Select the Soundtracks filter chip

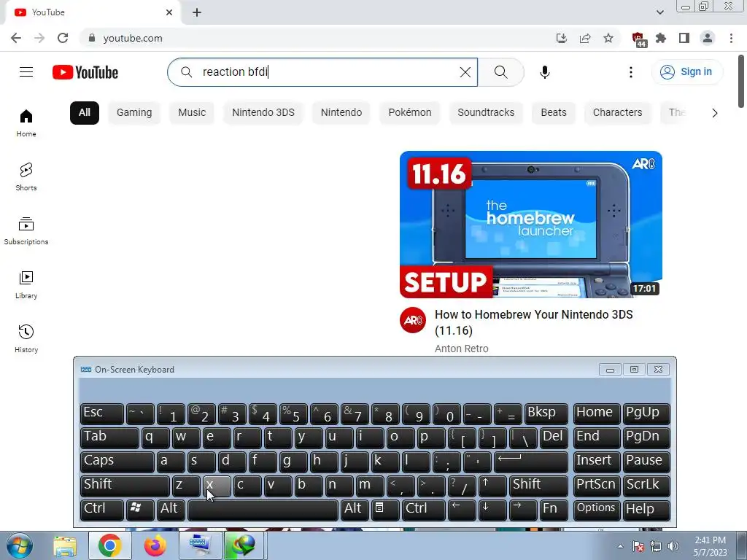pyautogui.click(x=486, y=113)
